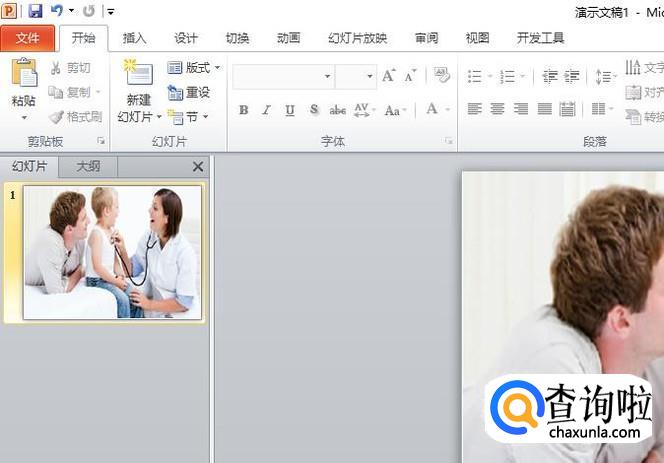Align text to center icon
The height and width of the screenshot is (463, 664).
[497, 109]
